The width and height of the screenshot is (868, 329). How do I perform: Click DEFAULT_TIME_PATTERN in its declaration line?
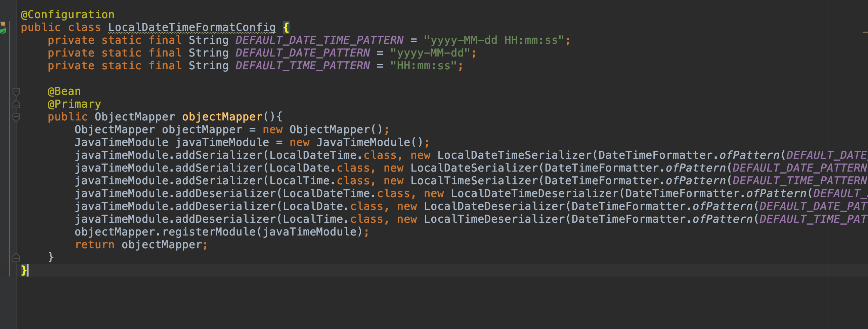[x=302, y=66]
